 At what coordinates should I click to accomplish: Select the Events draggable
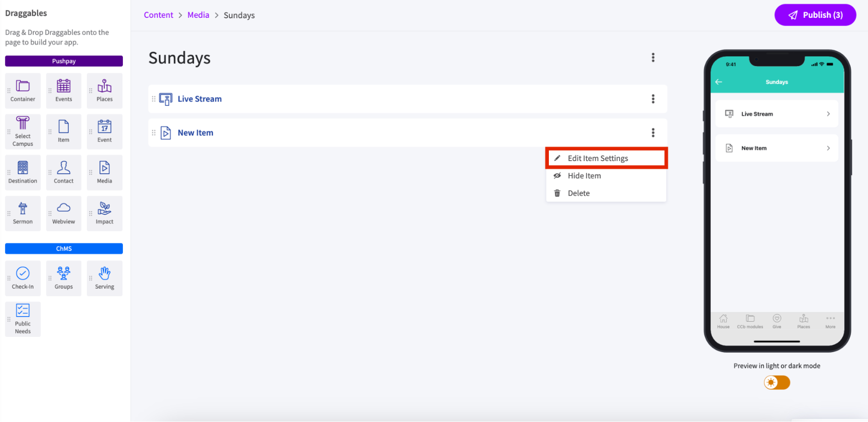[x=63, y=90]
